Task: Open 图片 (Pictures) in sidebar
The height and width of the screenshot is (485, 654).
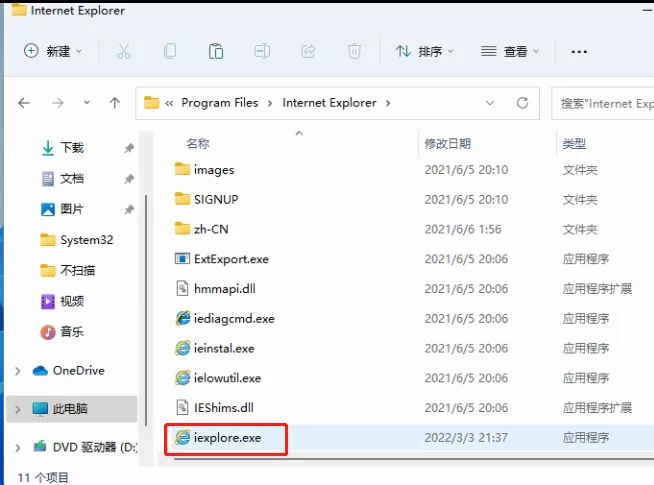Action: pyautogui.click(x=63, y=209)
